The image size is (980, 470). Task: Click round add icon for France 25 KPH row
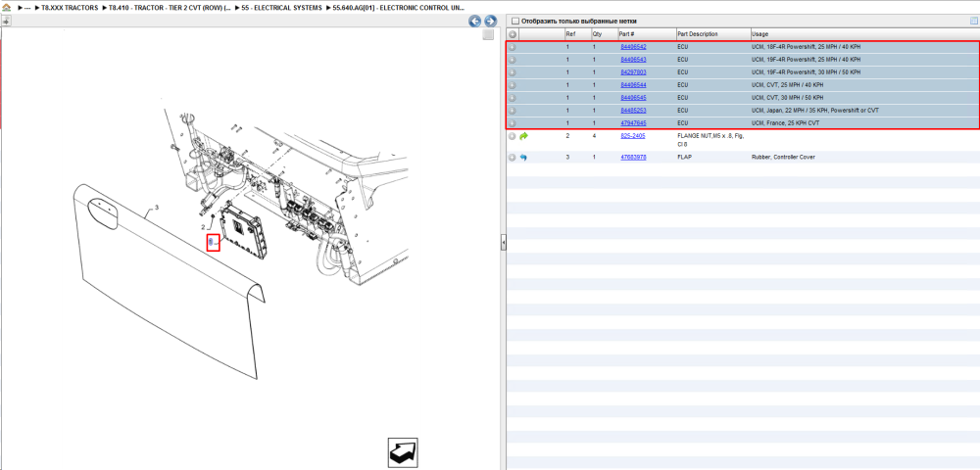[x=513, y=123]
